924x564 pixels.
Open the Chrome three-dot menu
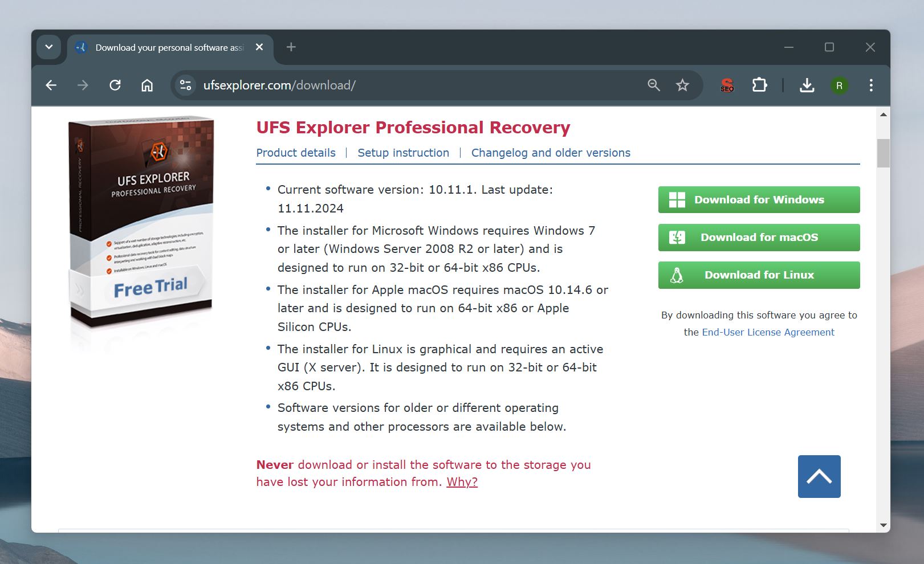pos(871,85)
